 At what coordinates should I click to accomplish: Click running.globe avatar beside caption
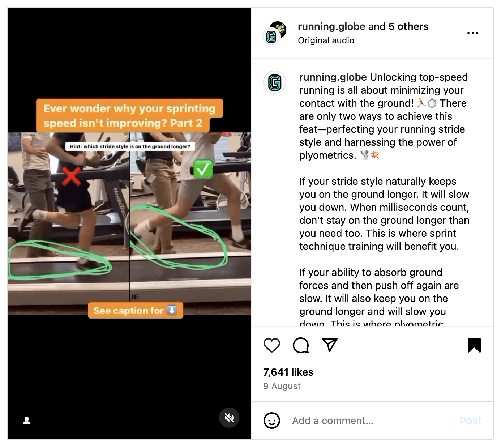pyautogui.click(x=275, y=82)
